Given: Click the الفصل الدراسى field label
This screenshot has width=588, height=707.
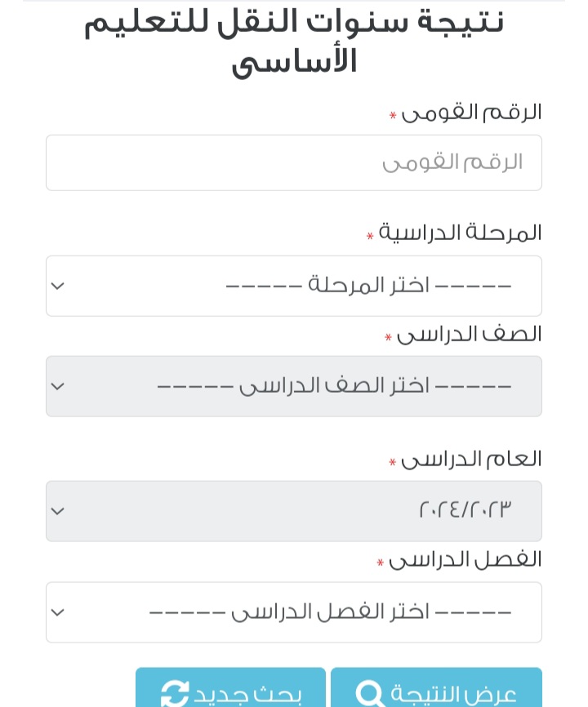Looking at the screenshot, I should [x=465, y=560].
